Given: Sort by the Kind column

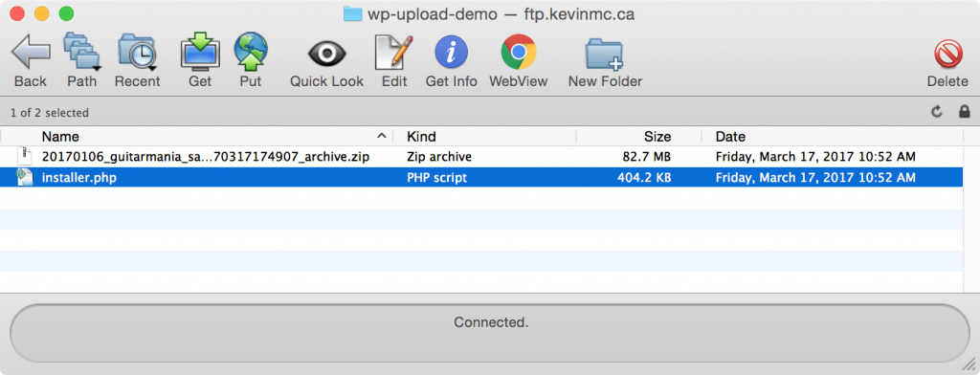Looking at the screenshot, I should point(421,136).
